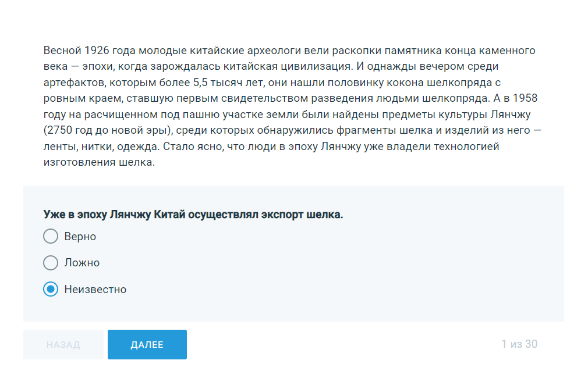Click the first line starting "Весной"
The height and width of the screenshot is (378, 588).
[x=289, y=50]
